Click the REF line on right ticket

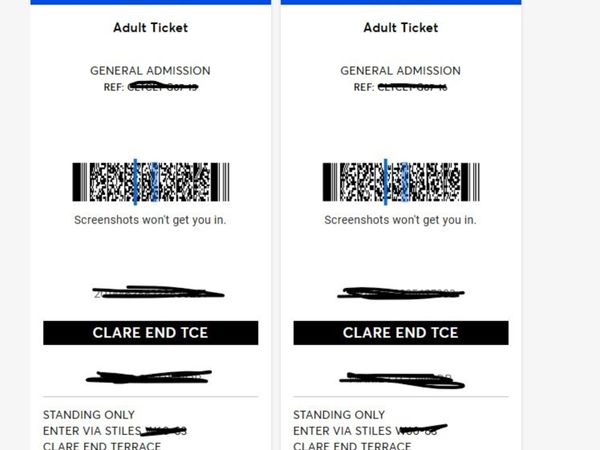pos(400,87)
